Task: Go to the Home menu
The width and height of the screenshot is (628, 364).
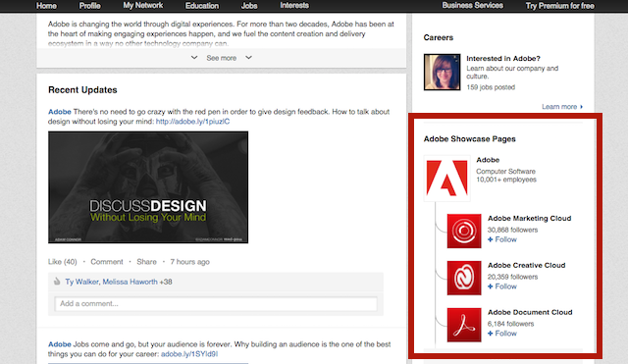Action: pyautogui.click(x=46, y=6)
